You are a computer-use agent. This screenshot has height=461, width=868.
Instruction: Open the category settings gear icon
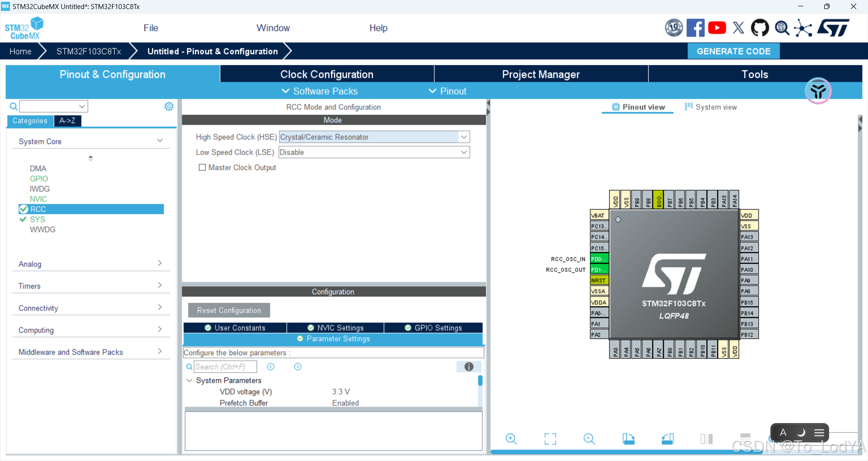coord(169,106)
